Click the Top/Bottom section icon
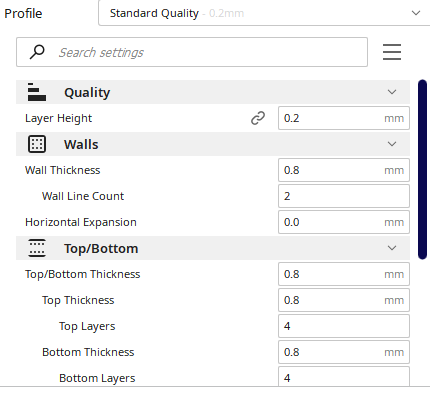The height and width of the screenshot is (394, 430). (37, 248)
